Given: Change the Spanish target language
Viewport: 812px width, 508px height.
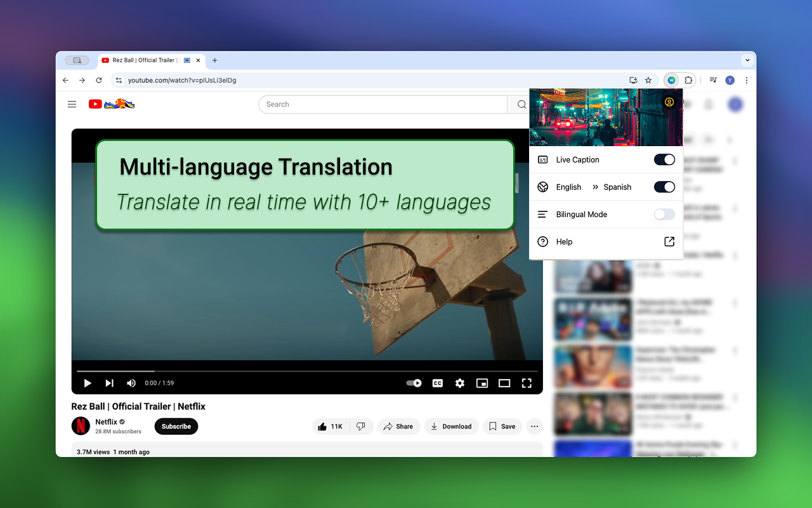Looking at the screenshot, I should click(x=617, y=187).
